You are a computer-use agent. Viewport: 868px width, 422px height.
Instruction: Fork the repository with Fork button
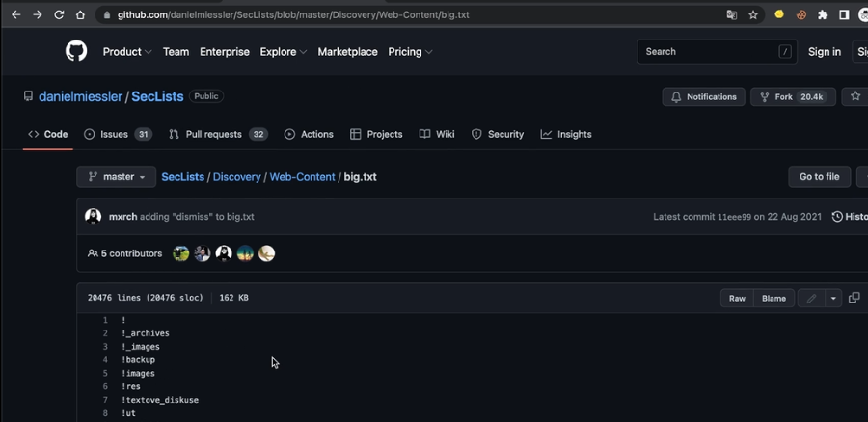pos(794,96)
